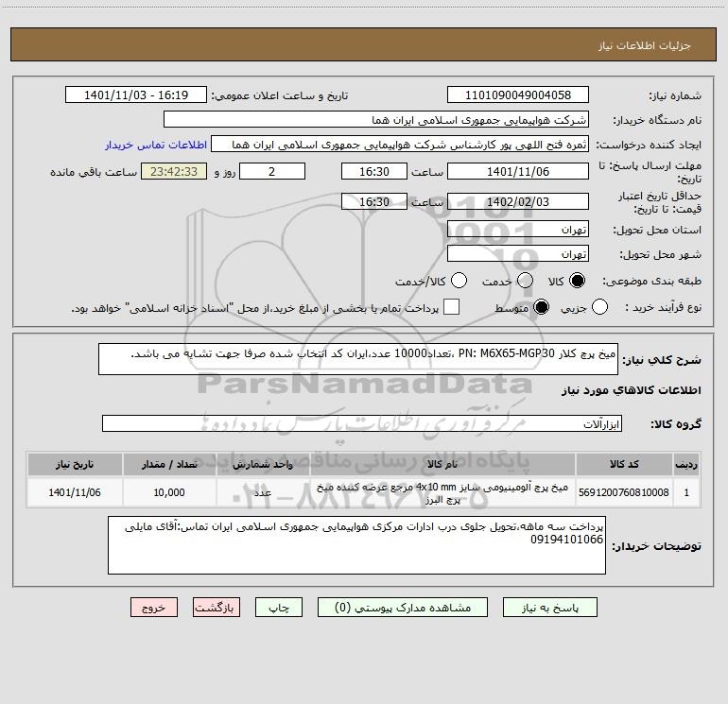
Task: Click نام کالا column header
Action: coord(442,464)
